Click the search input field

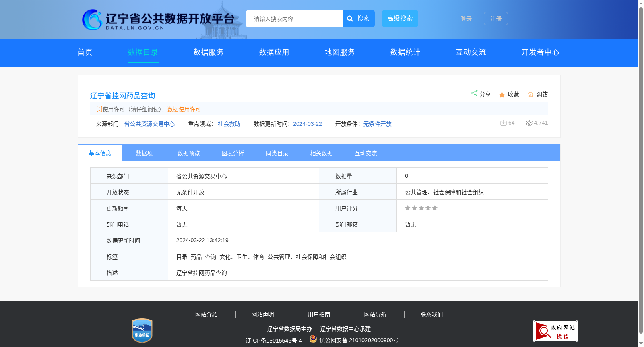click(294, 19)
